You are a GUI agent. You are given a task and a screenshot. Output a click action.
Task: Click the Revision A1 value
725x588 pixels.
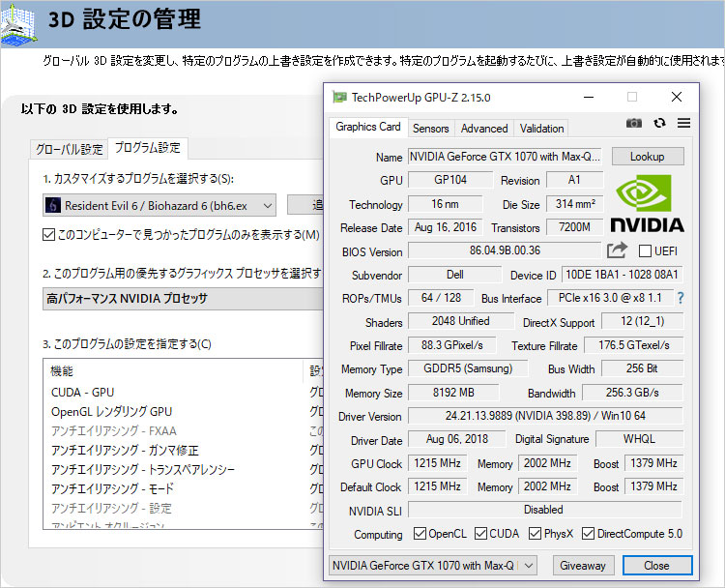click(574, 180)
